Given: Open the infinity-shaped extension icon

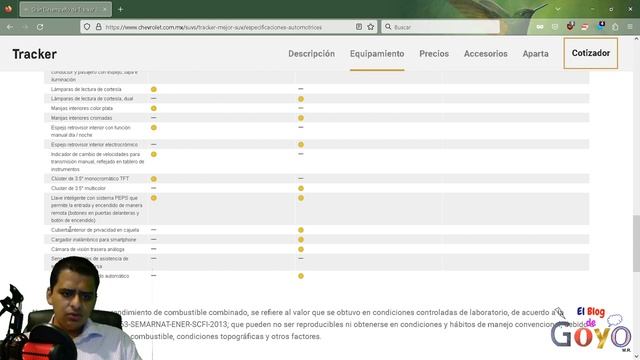Looking at the screenshot, I should (540, 27).
